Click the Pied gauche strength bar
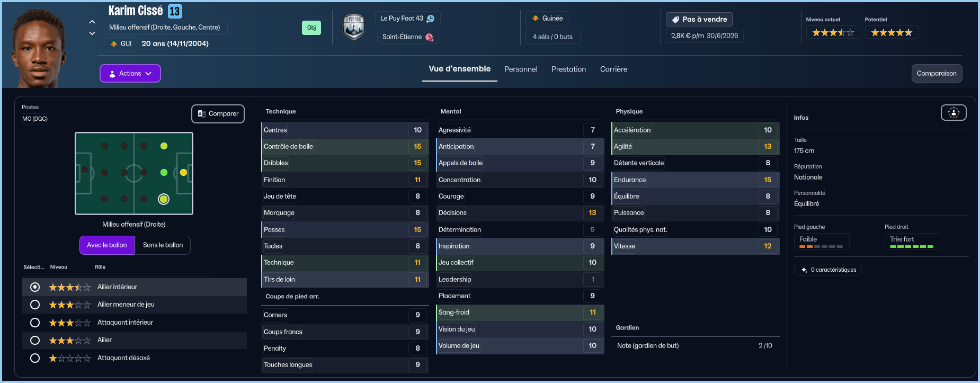The height and width of the screenshot is (383, 980). coord(821,246)
